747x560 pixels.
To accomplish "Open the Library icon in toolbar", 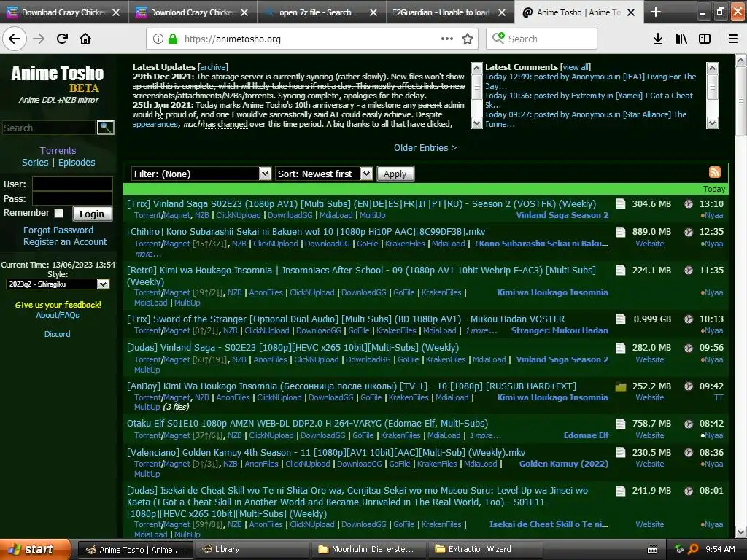I will pos(681,39).
